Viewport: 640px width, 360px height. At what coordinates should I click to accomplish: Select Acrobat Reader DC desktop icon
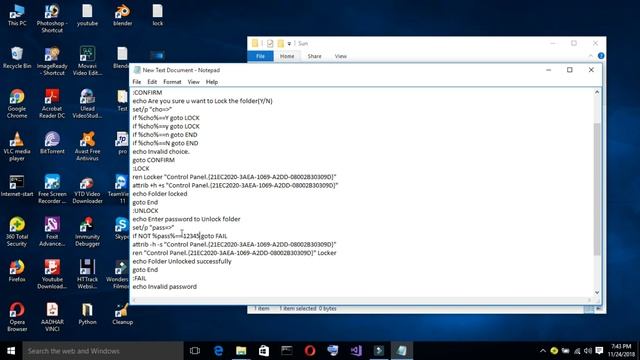(52, 104)
